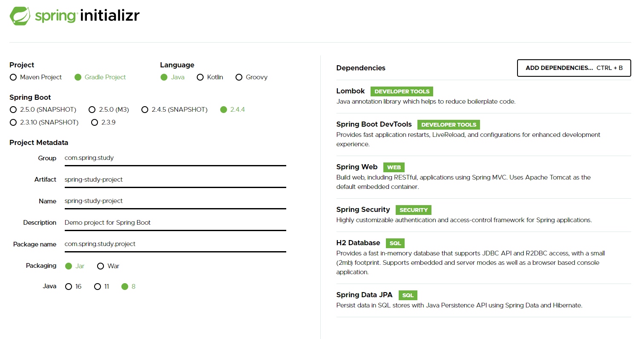Click Developer Tools tag beside Lombok

402,92
